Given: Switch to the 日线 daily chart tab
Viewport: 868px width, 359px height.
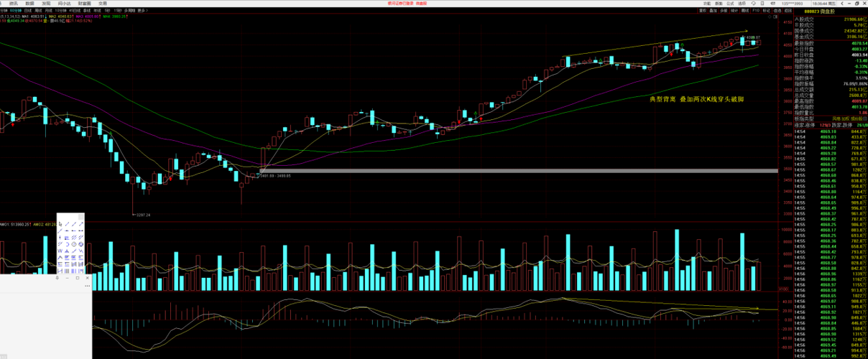Looking at the screenshot, I should [x=27, y=11].
